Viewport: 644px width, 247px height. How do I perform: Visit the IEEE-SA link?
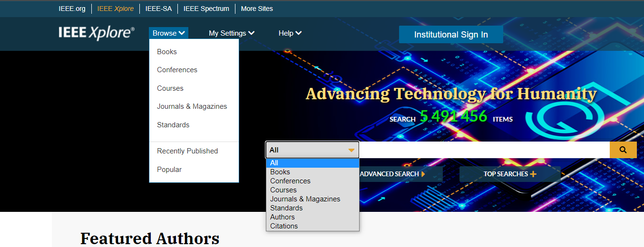pyautogui.click(x=158, y=9)
